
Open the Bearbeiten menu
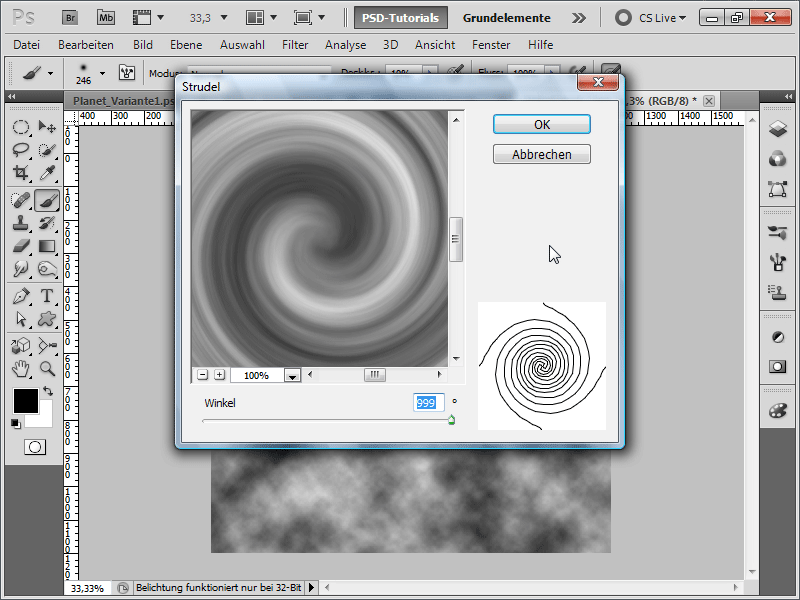point(86,45)
